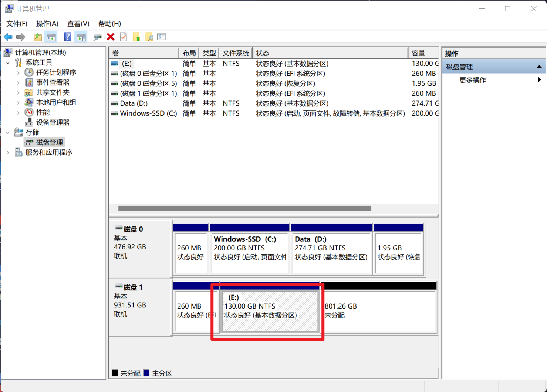Select 磁盘管理 in the tree

coord(49,142)
